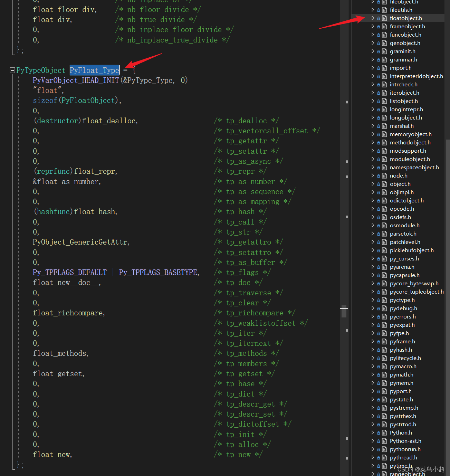Select osmodule.h in the file tree

pos(404,225)
